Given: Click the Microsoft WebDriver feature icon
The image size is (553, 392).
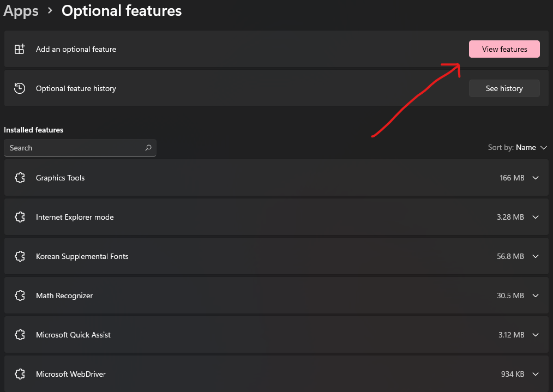Looking at the screenshot, I should coord(20,374).
